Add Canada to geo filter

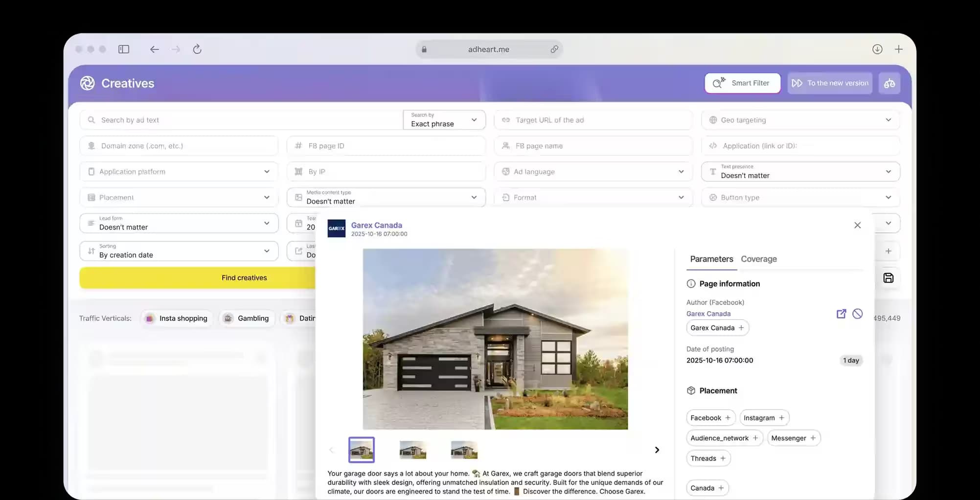[707, 488]
